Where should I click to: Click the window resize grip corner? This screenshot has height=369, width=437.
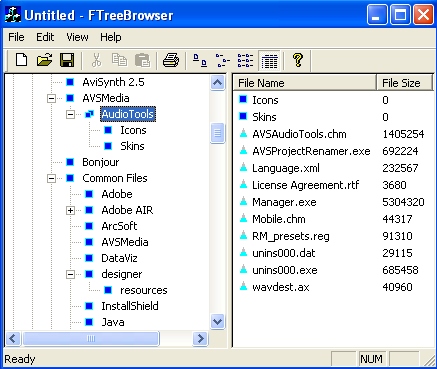coord(429,360)
